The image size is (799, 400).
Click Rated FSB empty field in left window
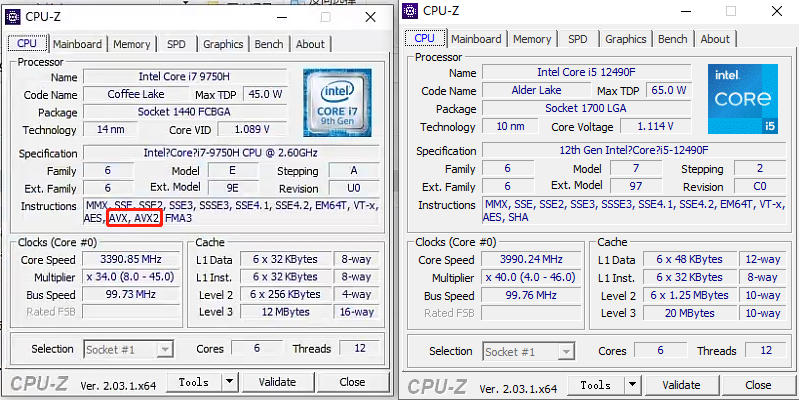(x=131, y=312)
